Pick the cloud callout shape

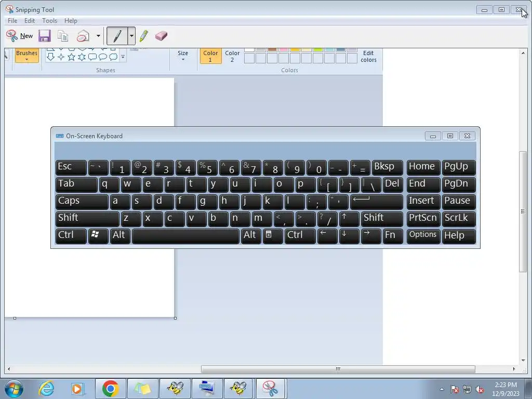click(113, 57)
